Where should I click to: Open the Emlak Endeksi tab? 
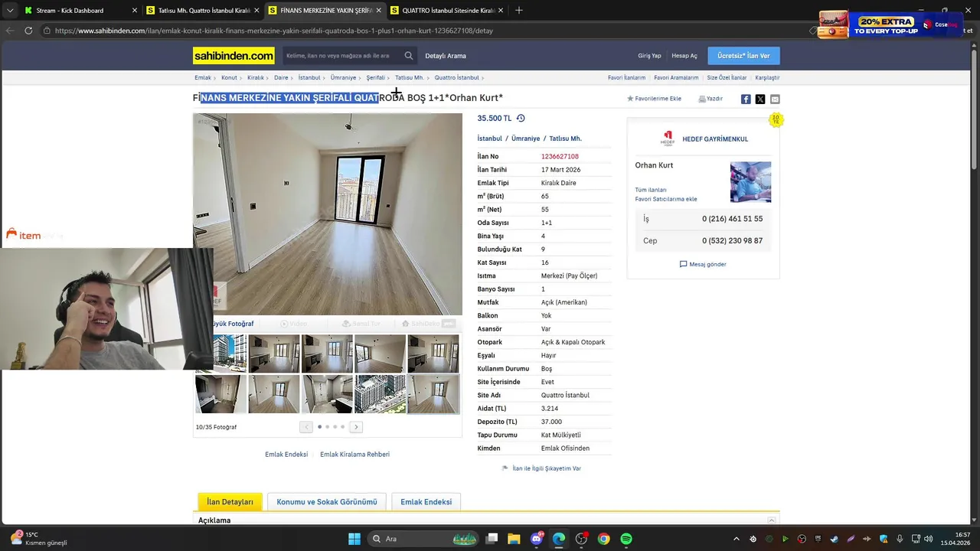tap(426, 502)
